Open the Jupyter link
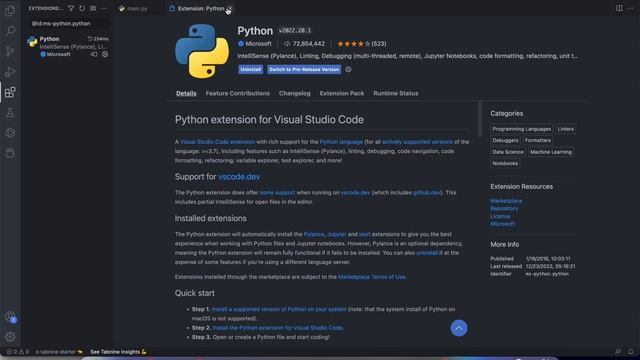This screenshot has width=640, height=360. tap(337, 234)
